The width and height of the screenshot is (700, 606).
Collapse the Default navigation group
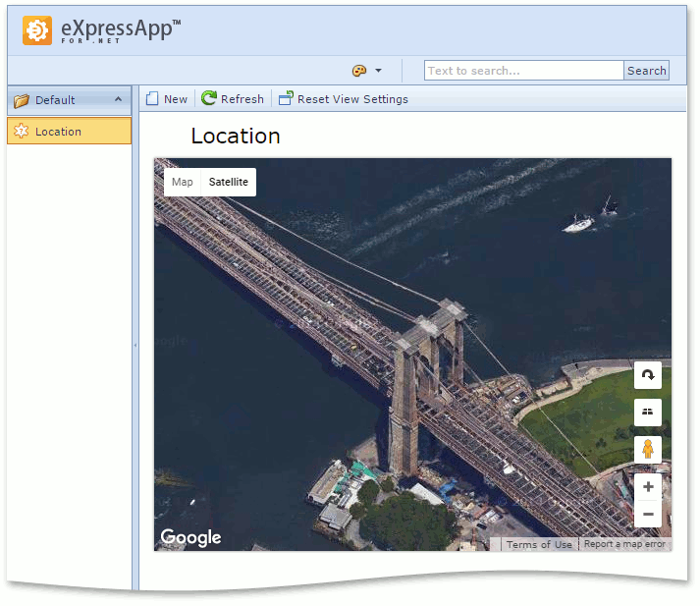pos(119,99)
